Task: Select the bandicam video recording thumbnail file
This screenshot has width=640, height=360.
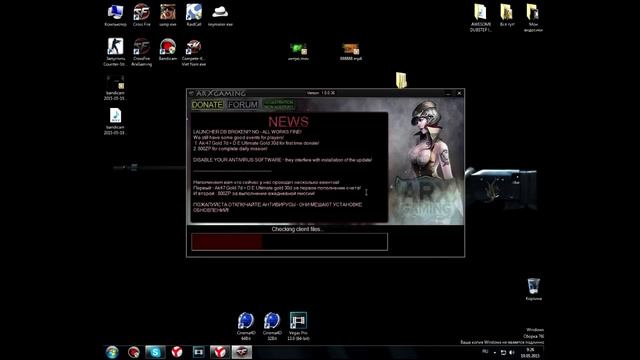Action: [x=115, y=88]
